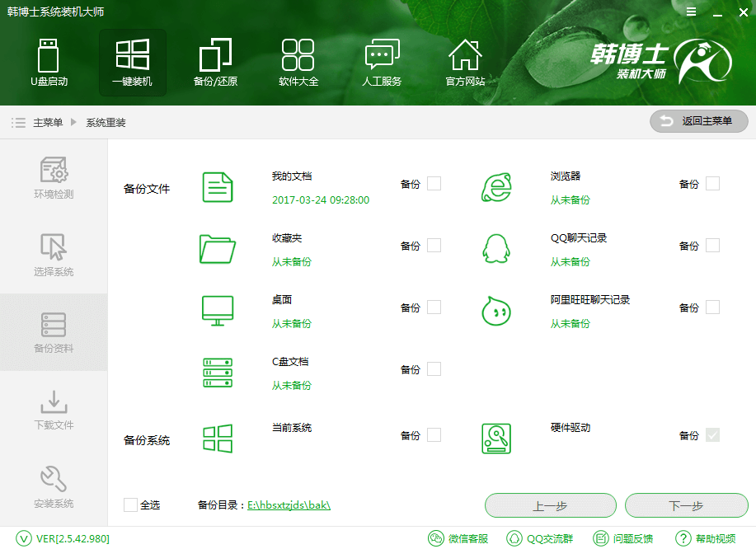This screenshot has height=549, width=756.
Task: Click the main menu list icon beside 主菜单
Action: (18, 123)
